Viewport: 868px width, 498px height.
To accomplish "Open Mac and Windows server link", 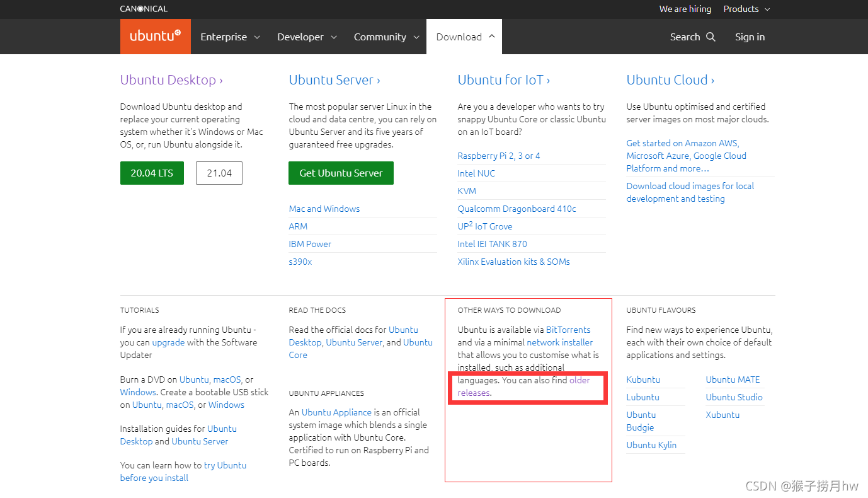I will (324, 209).
